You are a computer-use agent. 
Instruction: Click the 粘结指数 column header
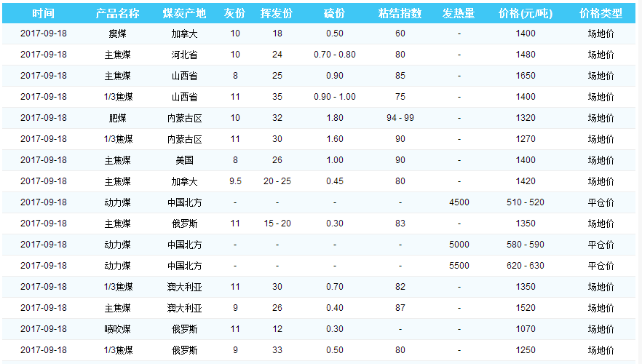coord(400,14)
